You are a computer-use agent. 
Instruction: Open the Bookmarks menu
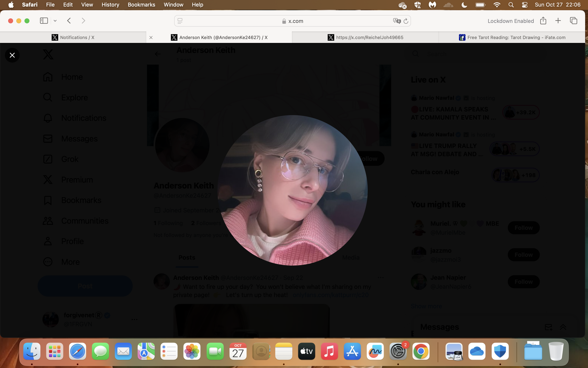point(141,5)
